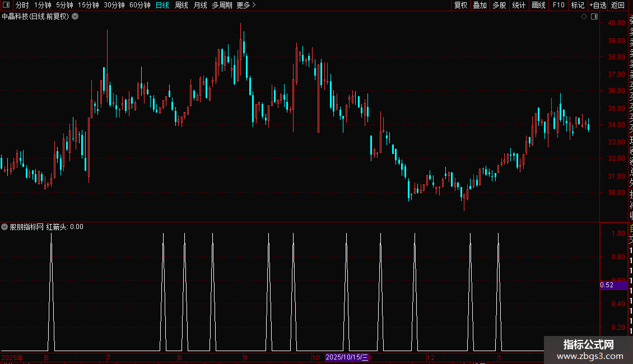The image size is (633, 364).
Task: Click the 30.00 price axis label
Action: tap(616, 193)
